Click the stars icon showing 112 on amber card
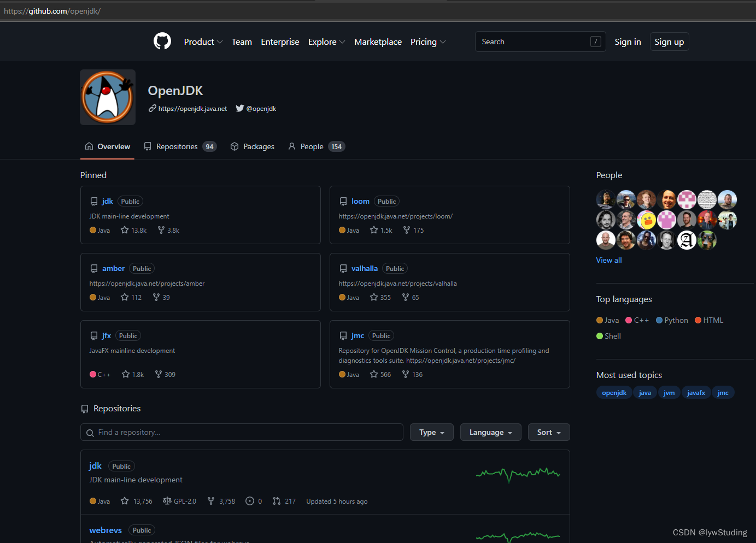Image resolution: width=756 pixels, height=543 pixels. (x=125, y=297)
